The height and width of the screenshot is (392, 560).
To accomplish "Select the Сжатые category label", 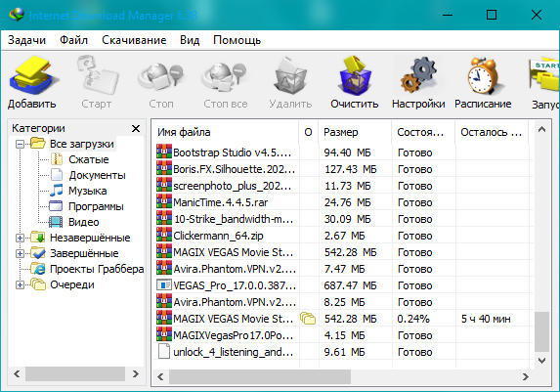I will 89,159.
